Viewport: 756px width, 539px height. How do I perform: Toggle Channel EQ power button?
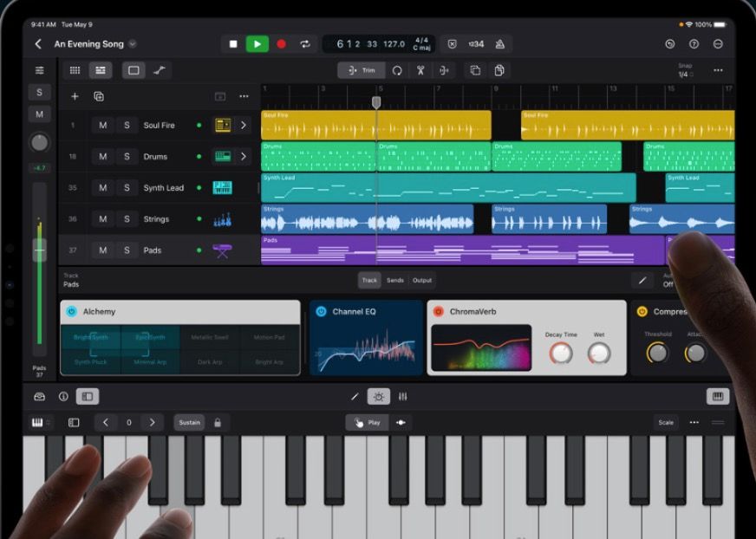tap(321, 311)
